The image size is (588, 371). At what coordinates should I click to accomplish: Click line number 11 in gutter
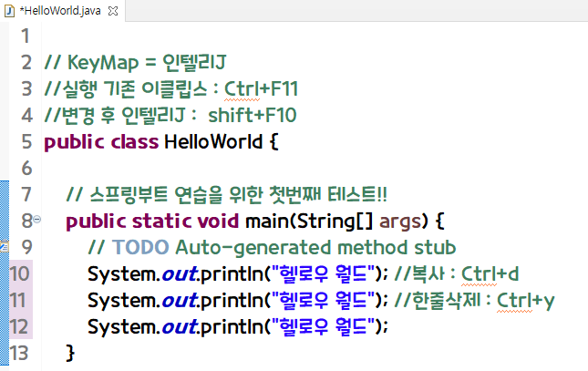tap(19, 300)
